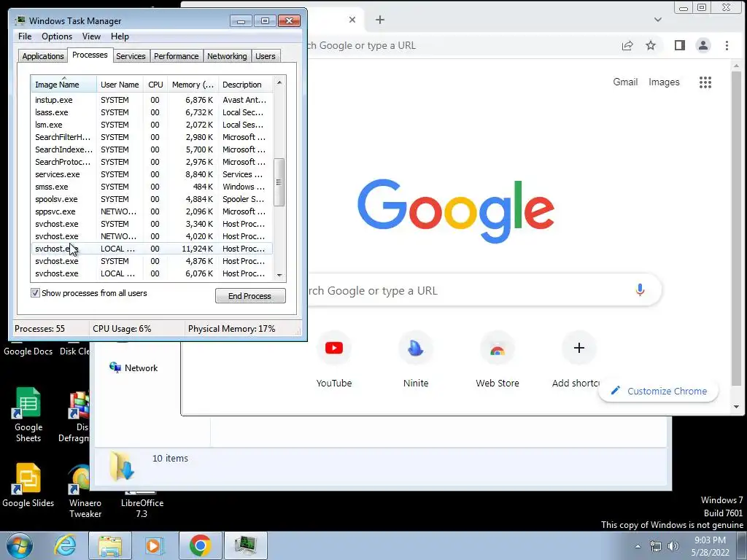Open the Gmail link
The image size is (747, 560).
625,82
